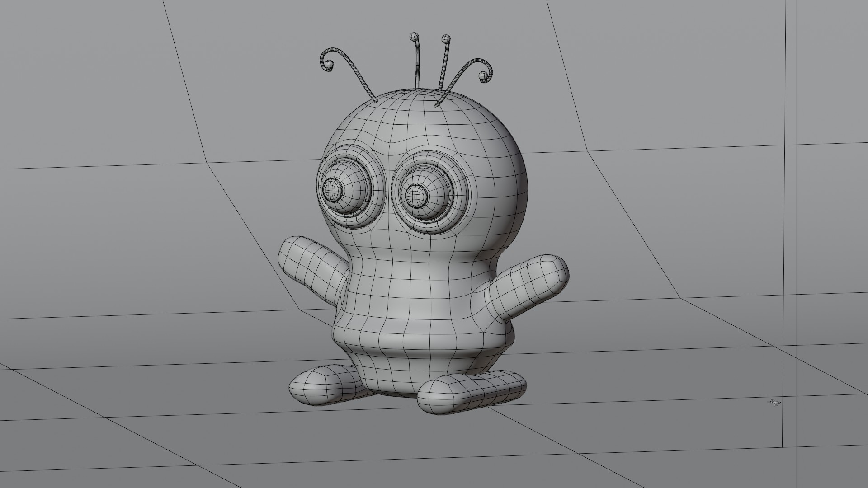This screenshot has width=868, height=488.
Task: Click ball tip of left straight antenna
Action: coord(413,36)
